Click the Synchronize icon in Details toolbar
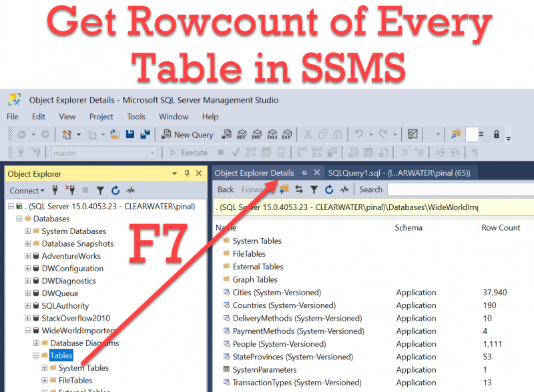This screenshot has height=392, width=534. 299,189
